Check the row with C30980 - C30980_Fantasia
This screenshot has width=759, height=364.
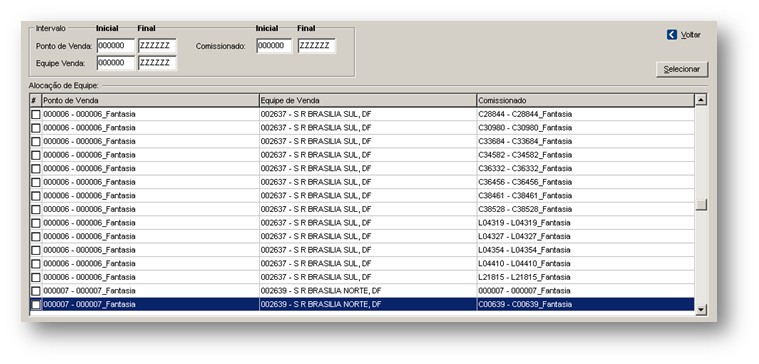36,128
